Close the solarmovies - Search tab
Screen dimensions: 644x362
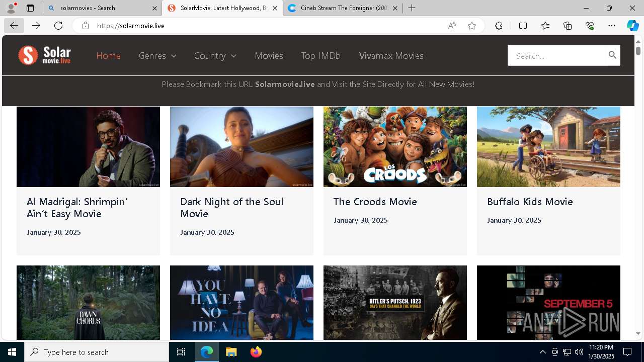154,8
